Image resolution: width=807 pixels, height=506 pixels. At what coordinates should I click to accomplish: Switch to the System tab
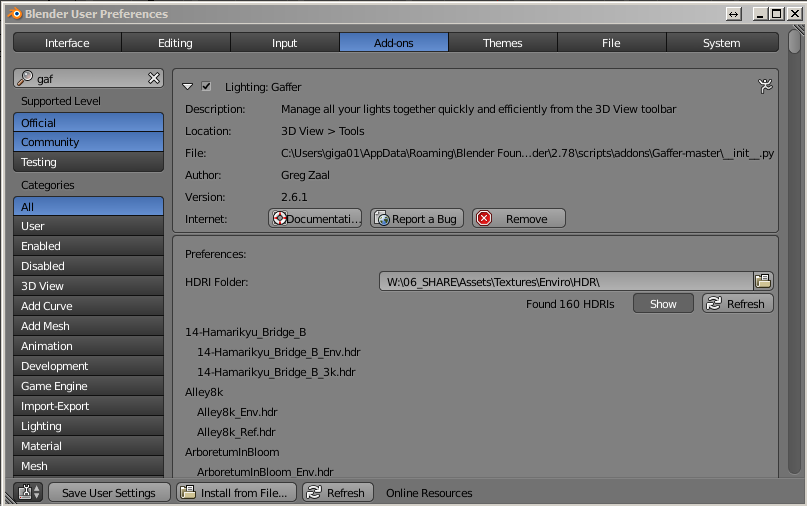722,43
